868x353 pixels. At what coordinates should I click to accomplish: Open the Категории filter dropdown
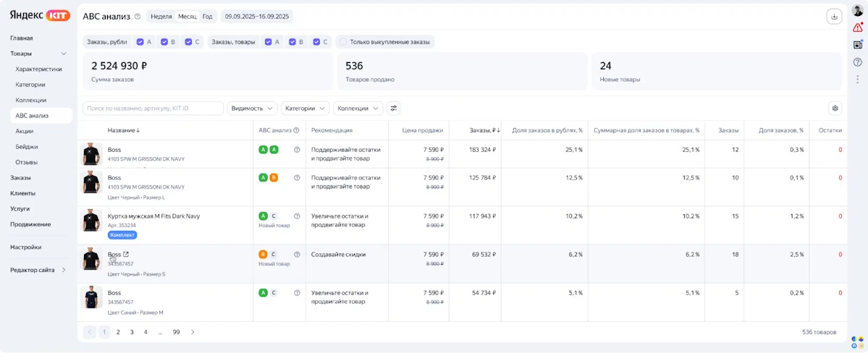click(306, 108)
